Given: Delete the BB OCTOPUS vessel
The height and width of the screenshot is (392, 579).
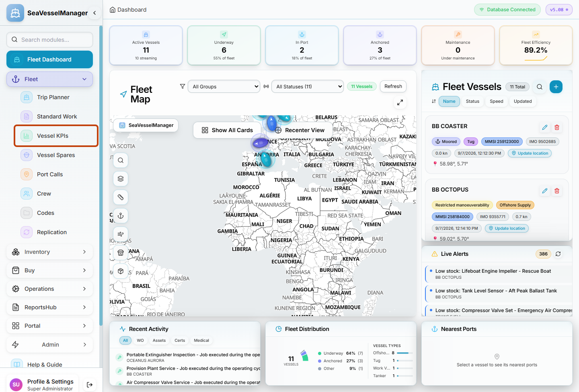Looking at the screenshot, I should (x=557, y=191).
